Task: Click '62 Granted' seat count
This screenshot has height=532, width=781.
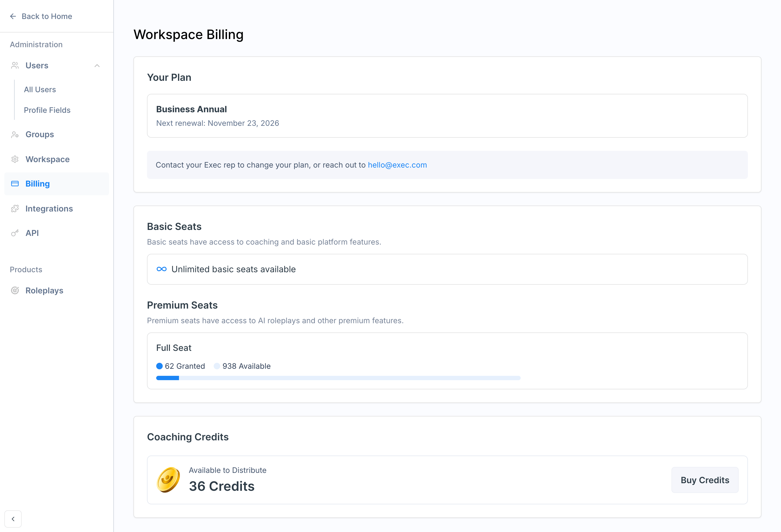Action: (185, 366)
